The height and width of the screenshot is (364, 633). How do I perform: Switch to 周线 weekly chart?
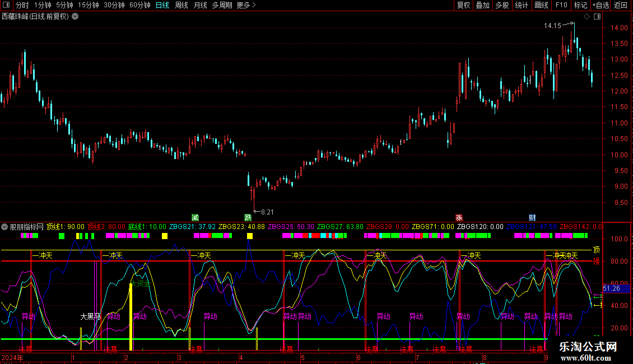pyautogui.click(x=181, y=5)
